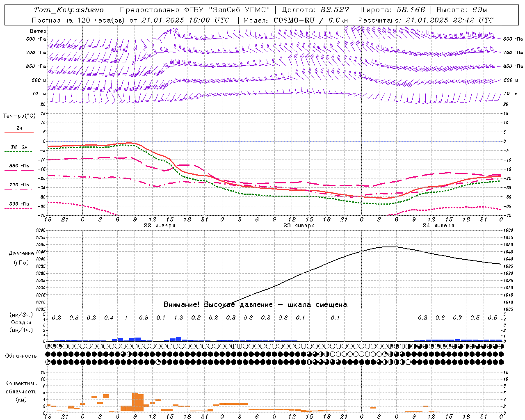Select the 3-hour precipitation value "0.4"
The height and width of the screenshot is (420, 525).
[109, 318]
